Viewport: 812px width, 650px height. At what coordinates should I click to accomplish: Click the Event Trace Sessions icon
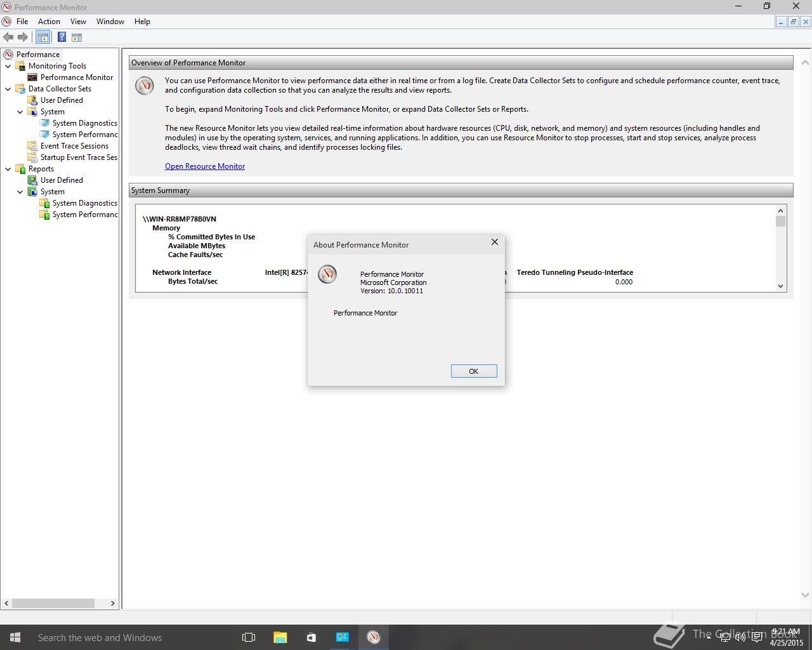pyautogui.click(x=32, y=146)
